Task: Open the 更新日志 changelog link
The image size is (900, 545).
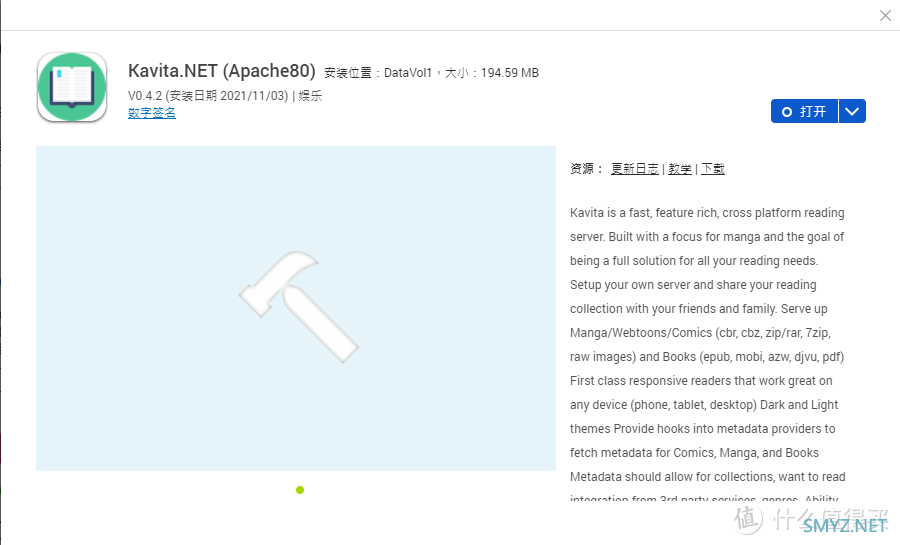Action: tap(634, 169)
